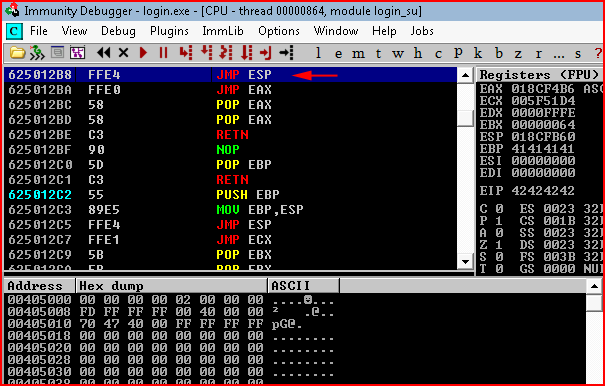This screenshot has width=605, height=386.
Task: Click the ASCII column header
Action: click(x=304, y=286)
